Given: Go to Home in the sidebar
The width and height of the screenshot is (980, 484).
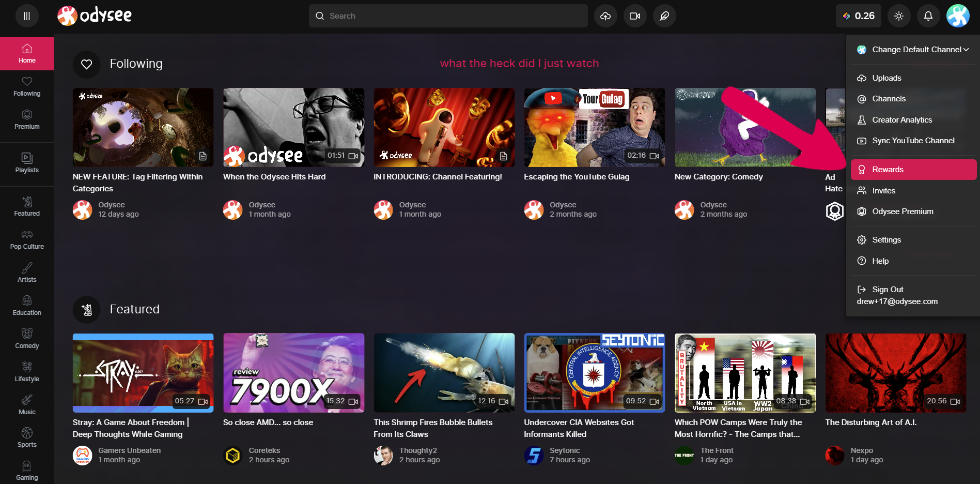Looking at the screenshot, I should (x=27, y=54).
